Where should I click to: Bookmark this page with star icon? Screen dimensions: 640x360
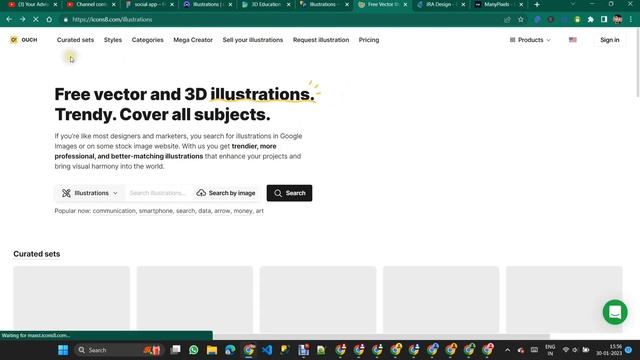tap(520, 19)
